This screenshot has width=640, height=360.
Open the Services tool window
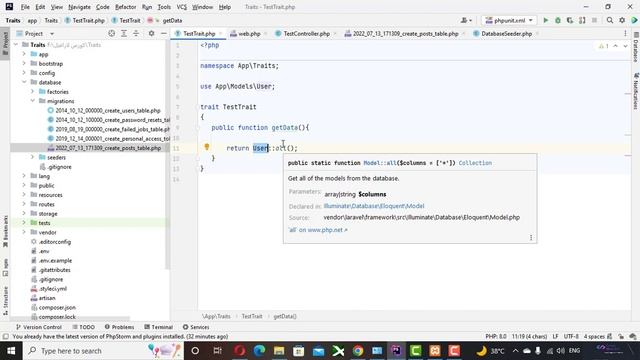pos(196,327)
